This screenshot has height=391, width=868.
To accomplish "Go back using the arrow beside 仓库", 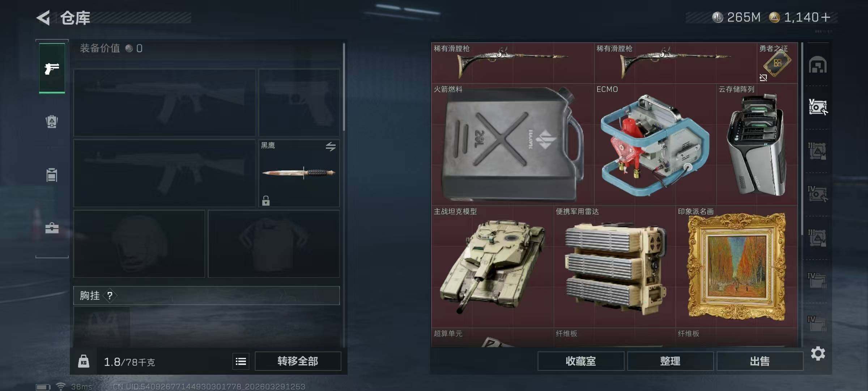I will tap(43, 18).
